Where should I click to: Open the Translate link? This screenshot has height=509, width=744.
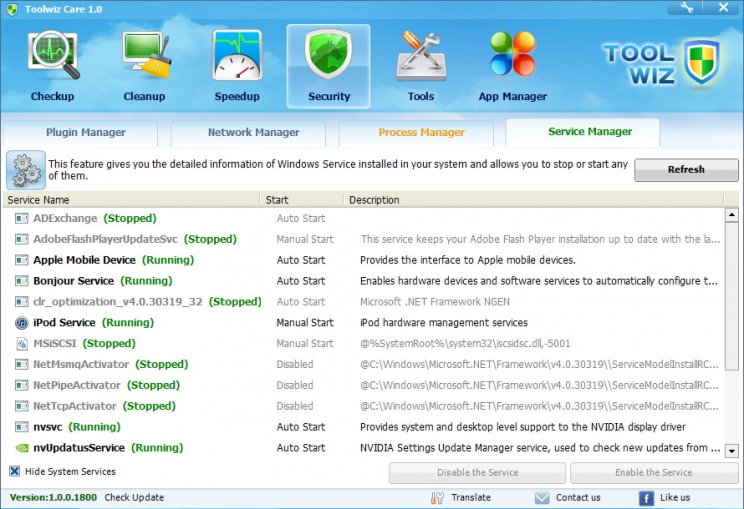[x=471, y=497]
